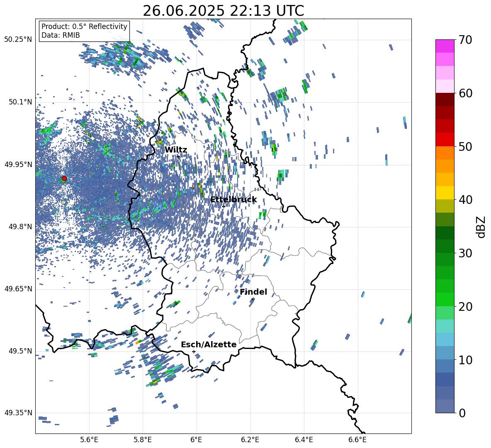Image resolution: width=491 pixels, height=448 pixels.
Task: Click the 6°E longitude label
Action: tap(196, 440)
